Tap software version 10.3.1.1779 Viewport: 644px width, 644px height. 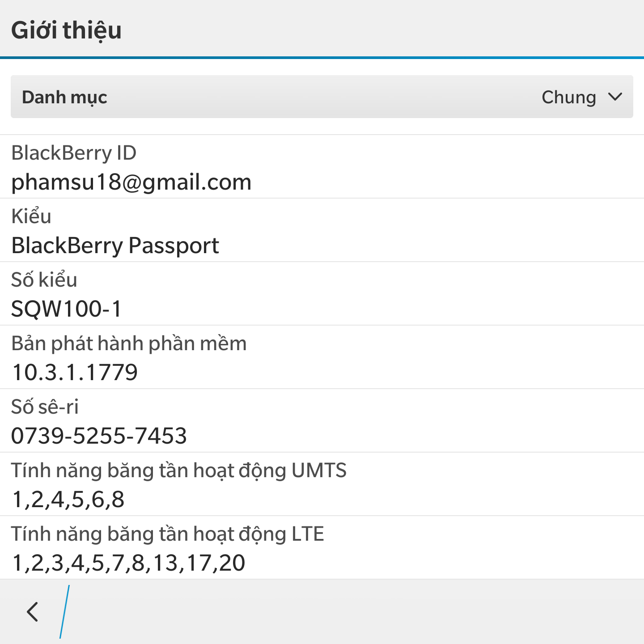(75, 373)
